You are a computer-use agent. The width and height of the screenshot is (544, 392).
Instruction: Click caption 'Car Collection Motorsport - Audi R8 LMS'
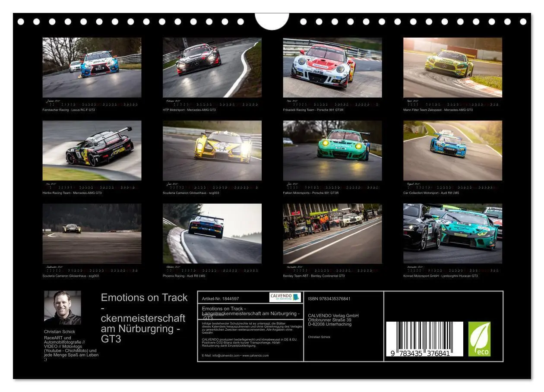[x=431, y=193]
